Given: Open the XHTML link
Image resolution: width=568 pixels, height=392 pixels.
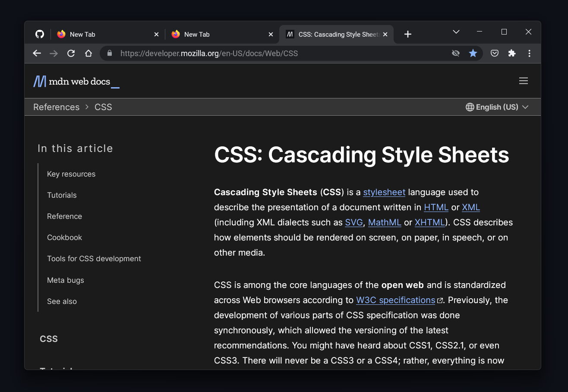Looking at the screenshot, I should click(x=430, y=222).
